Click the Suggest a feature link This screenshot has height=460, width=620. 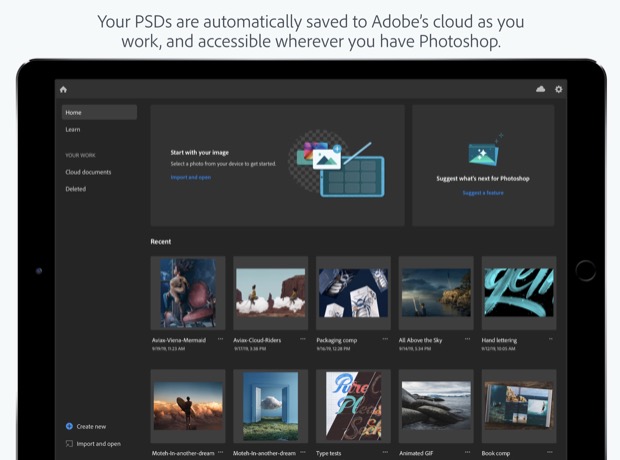[x=483, y=193]
